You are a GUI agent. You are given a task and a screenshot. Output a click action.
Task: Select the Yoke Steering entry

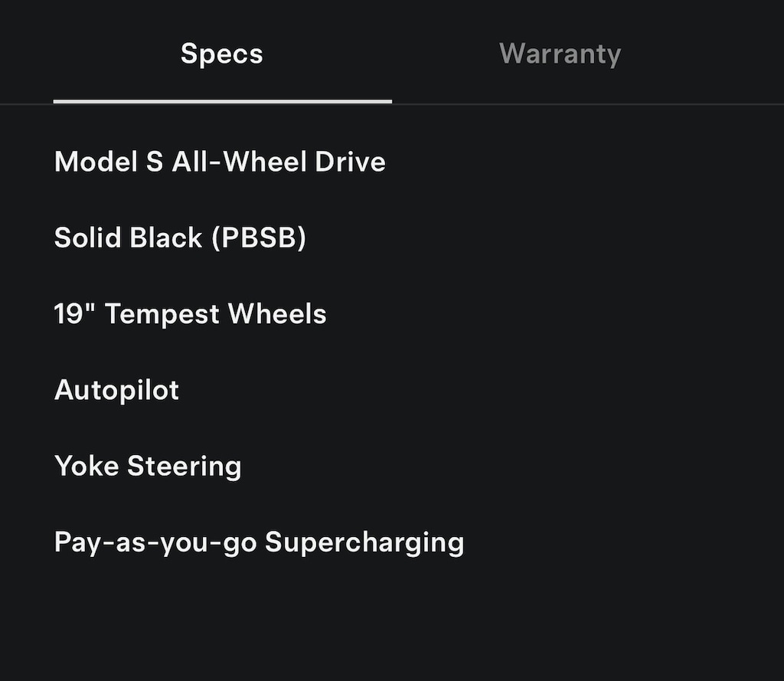pos(148,466)
